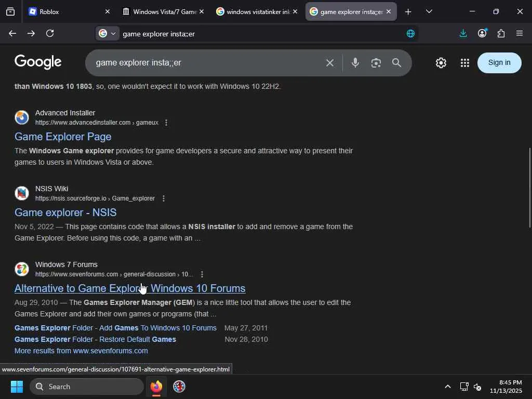
Task: Open more options for NSIS Wiki result
Action: (164, 198)
